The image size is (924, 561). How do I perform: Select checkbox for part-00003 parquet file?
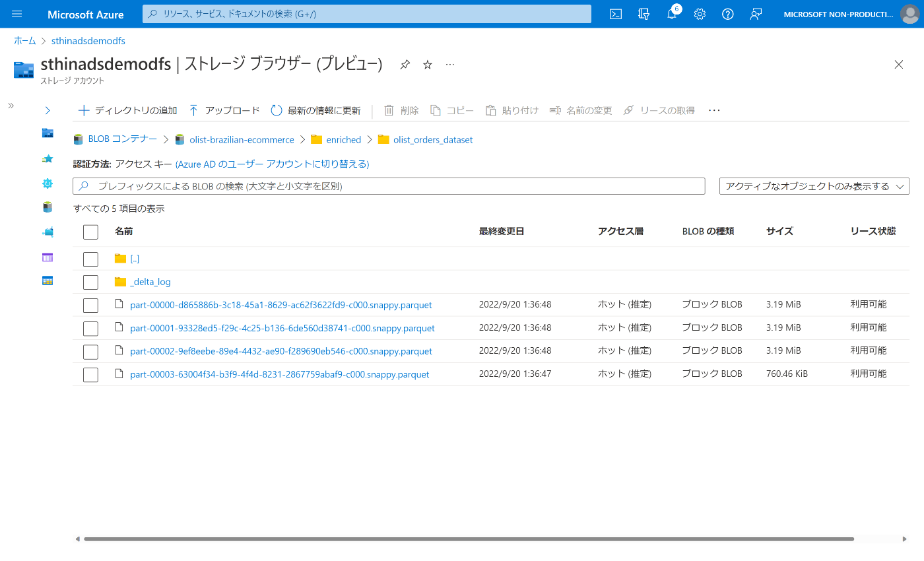(90, 374)
